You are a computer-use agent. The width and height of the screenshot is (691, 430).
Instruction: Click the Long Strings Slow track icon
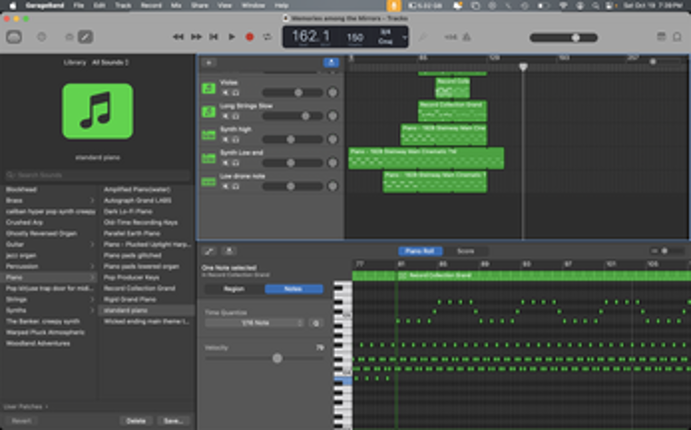(x=208, y=111)
